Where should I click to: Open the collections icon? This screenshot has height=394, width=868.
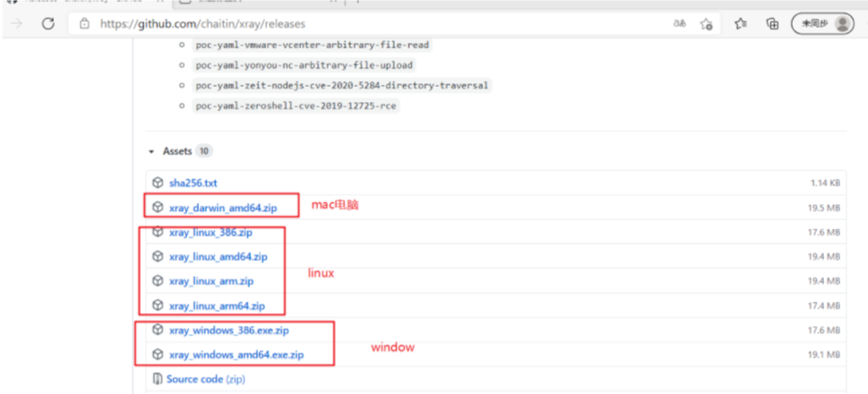[x=772, y=24]
